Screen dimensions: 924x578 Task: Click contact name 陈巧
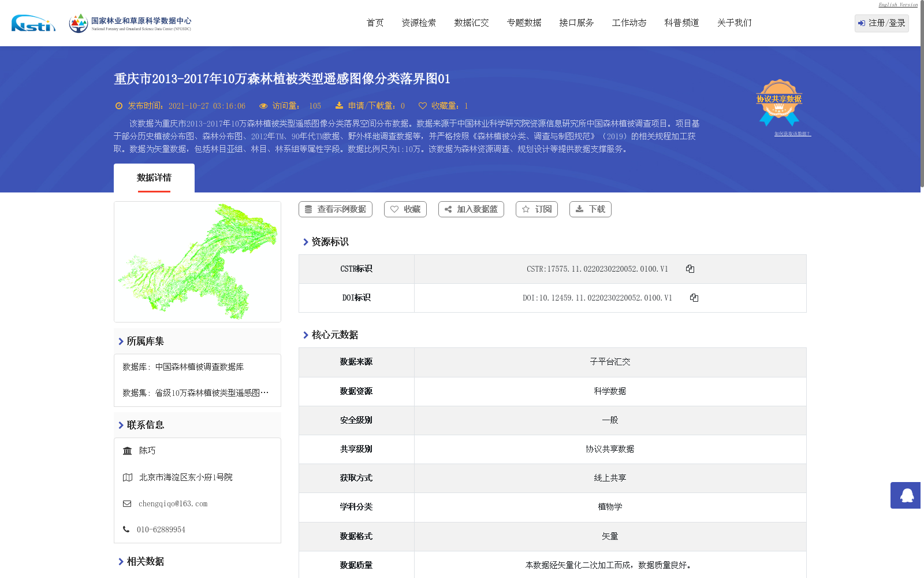click(x=147, y=451)
